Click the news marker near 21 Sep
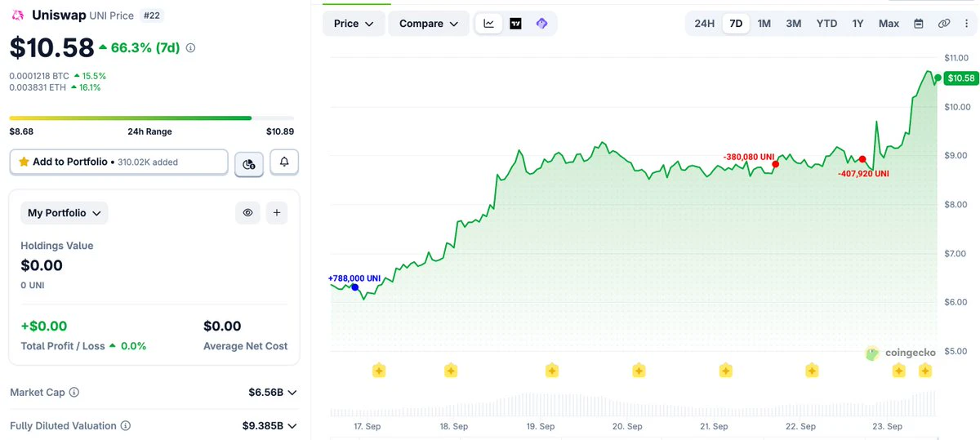 (726, 371)
